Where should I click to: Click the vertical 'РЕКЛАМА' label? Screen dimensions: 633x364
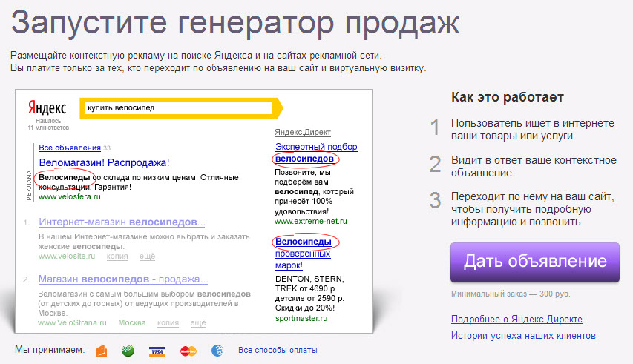[x=29, y=185]
